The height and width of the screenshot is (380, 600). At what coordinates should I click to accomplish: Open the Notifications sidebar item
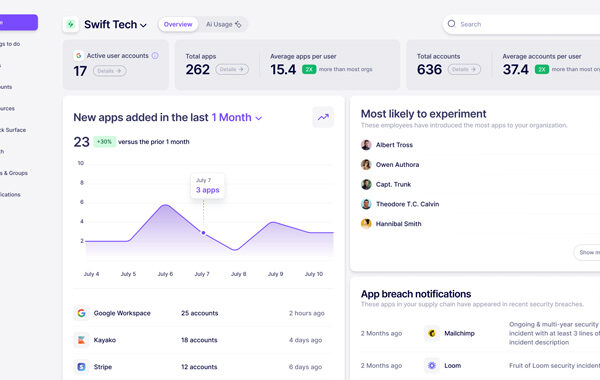[10, 194]
